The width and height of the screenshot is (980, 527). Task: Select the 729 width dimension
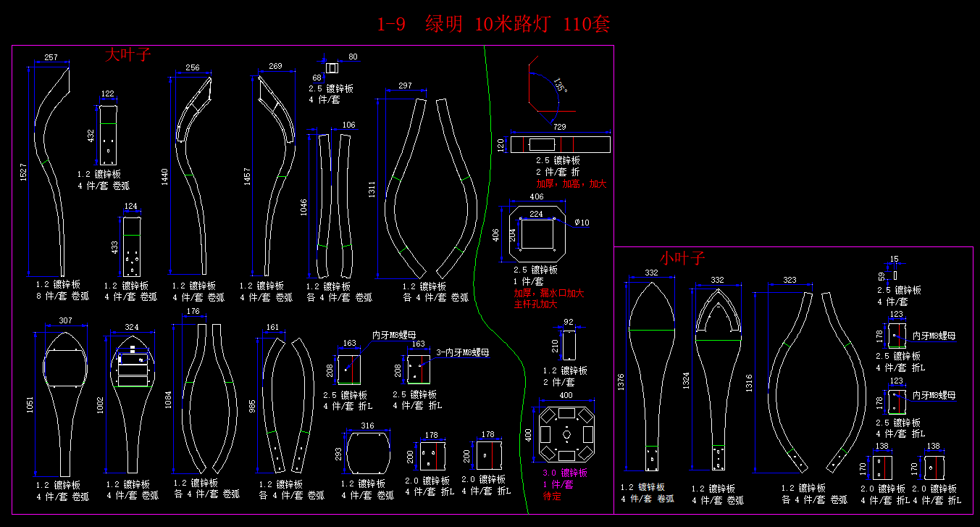tap(559, 127)
